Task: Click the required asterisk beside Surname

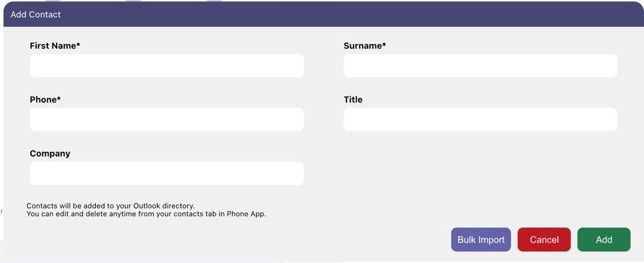Action: point(384,45)
